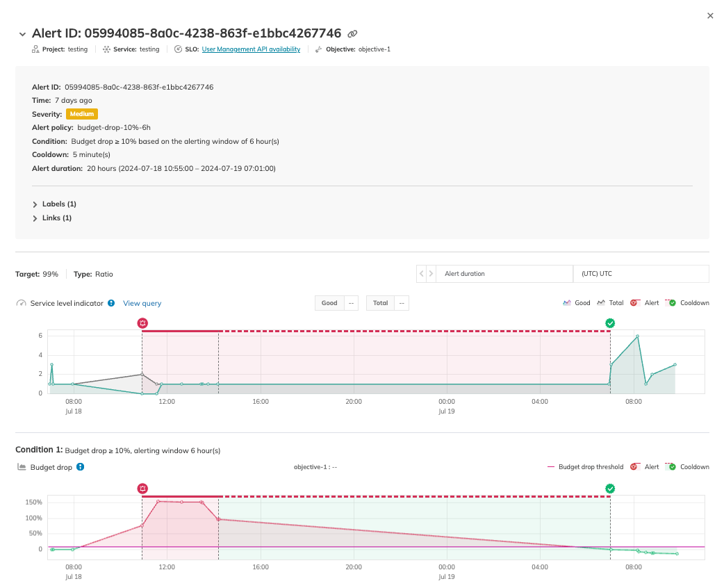
Task: Click the Objective icon beside objective-1
Action: pos(318,49)
